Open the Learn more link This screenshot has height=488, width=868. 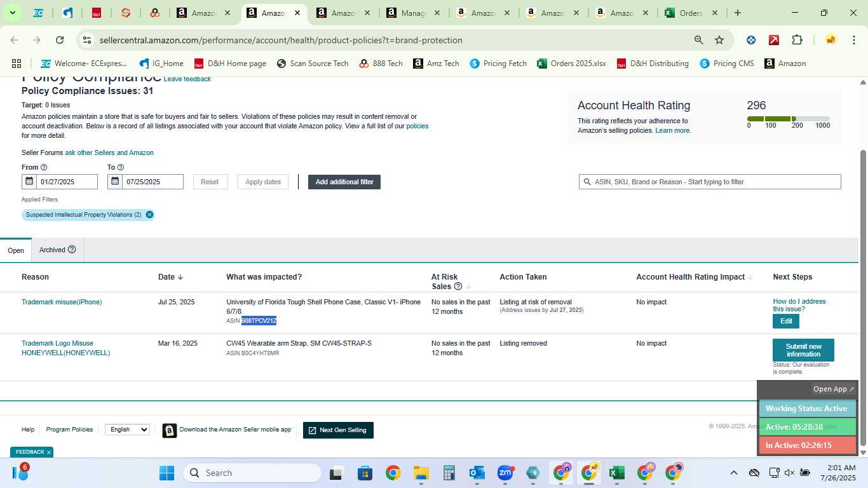(673, 130)
